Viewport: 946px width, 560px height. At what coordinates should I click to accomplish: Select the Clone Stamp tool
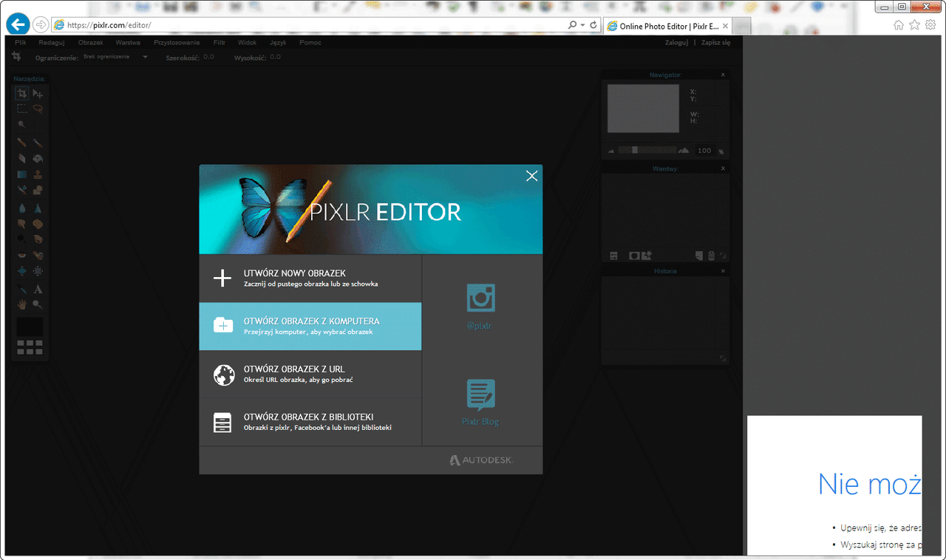pos(38,175)
